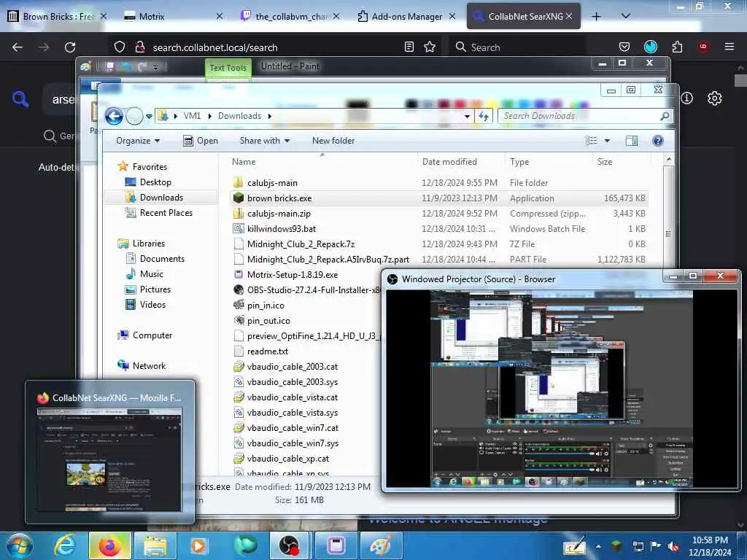Open Windows Explorer taskbar icon
Viewport: 747px width, 560px height.
[155, 545]
